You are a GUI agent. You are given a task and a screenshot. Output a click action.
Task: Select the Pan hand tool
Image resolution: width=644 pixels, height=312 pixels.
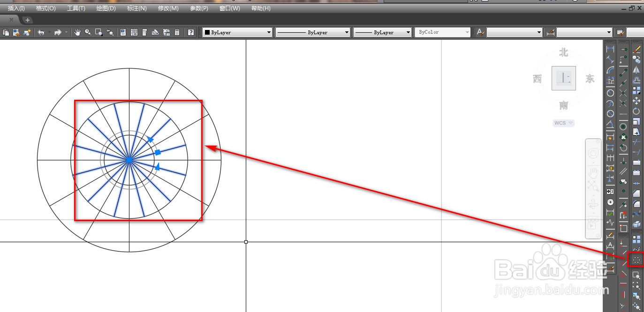(77, 32)
